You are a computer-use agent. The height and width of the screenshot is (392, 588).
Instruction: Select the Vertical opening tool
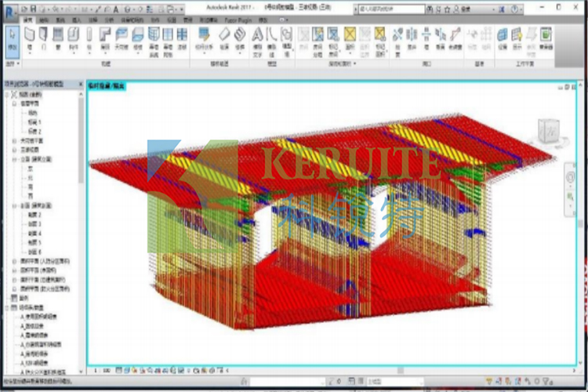click(x=441, y=39)
